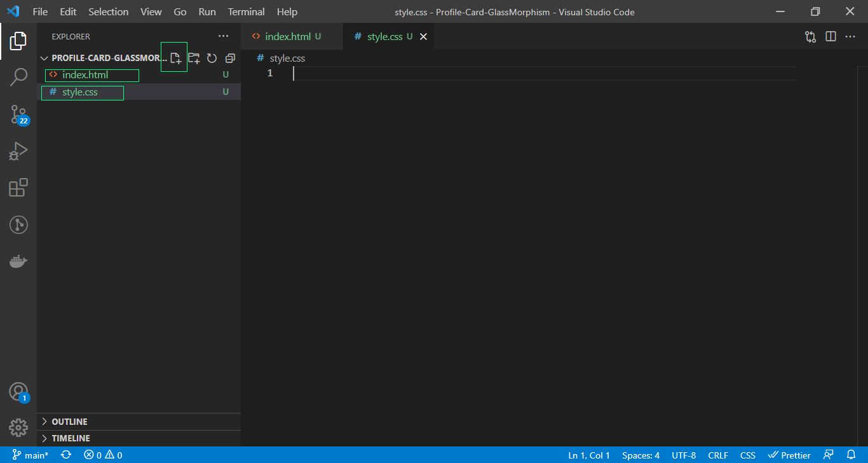The height and width of the screenshot is (463, 868).
Task: Open errors and warnings in status bar
Action: (103, 455)
